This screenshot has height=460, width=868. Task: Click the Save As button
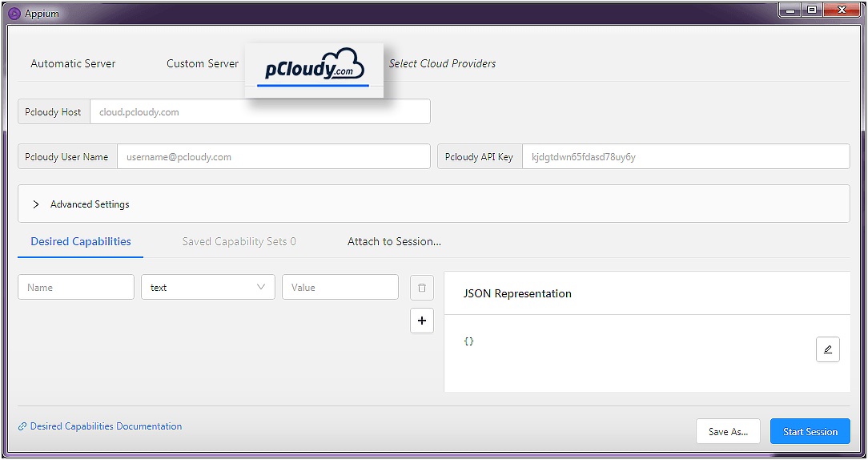point(728,431)
